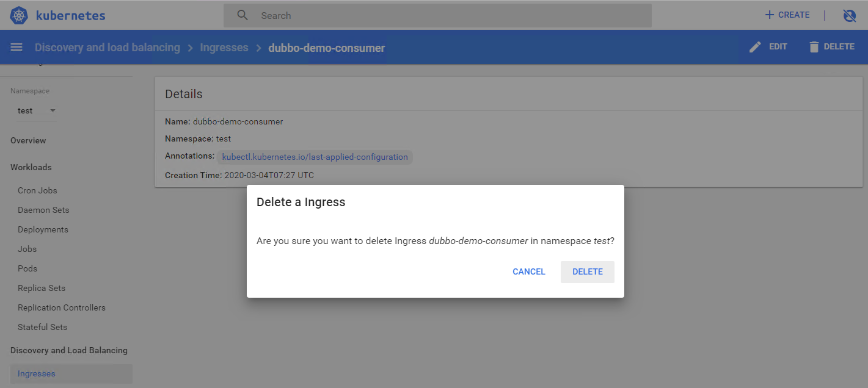Click the trash Delete icon in header
This screenshot has height=388, width=868.
click(x=814, y=47)
